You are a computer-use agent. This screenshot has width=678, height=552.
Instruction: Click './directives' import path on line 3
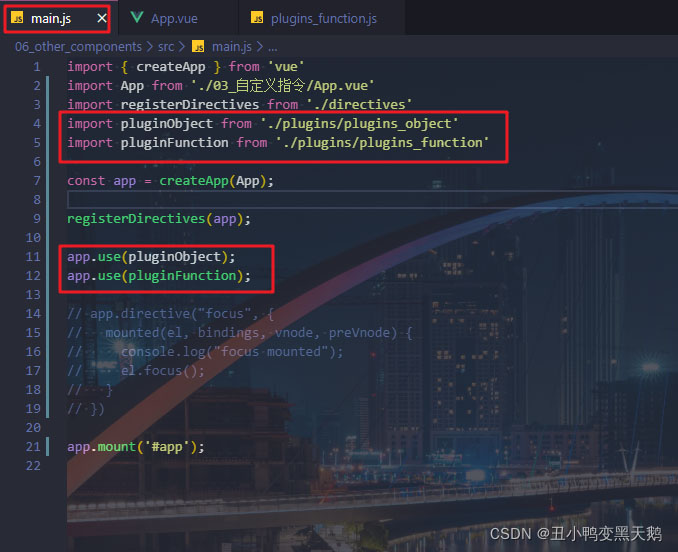(x=359, y=105)
